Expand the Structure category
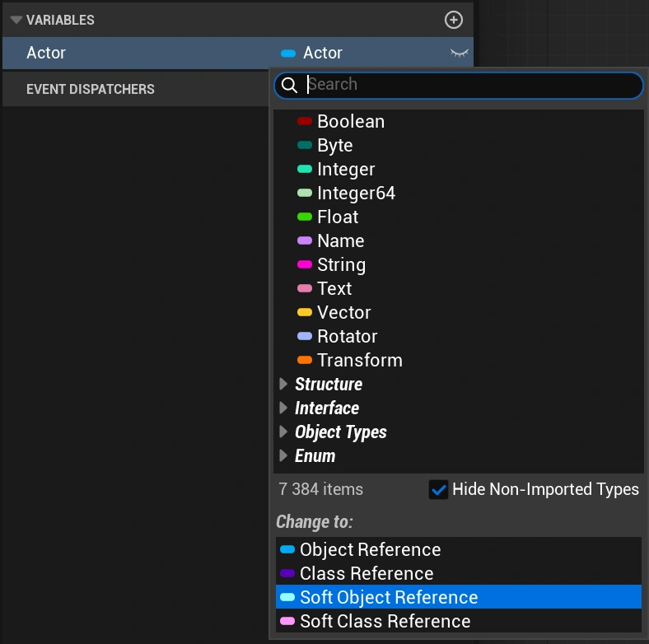 (x=283, y=384)
